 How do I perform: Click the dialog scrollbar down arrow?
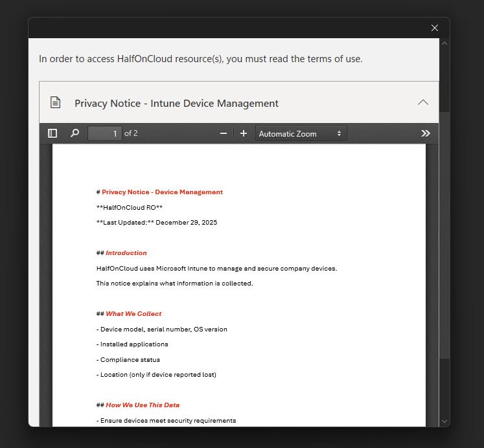coord(444,421)
